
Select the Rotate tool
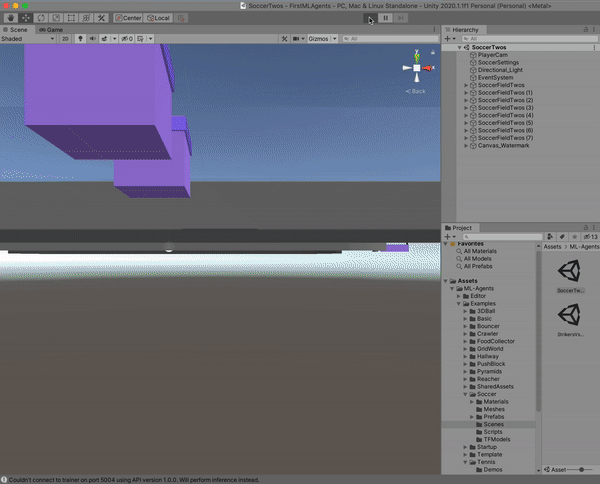coord(41,18)
